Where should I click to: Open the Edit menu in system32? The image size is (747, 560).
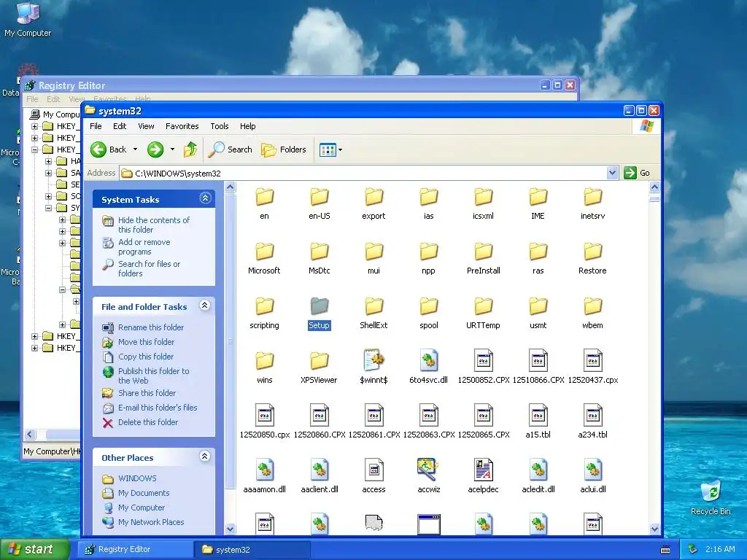pyautogui.click(x=120, y=126)
